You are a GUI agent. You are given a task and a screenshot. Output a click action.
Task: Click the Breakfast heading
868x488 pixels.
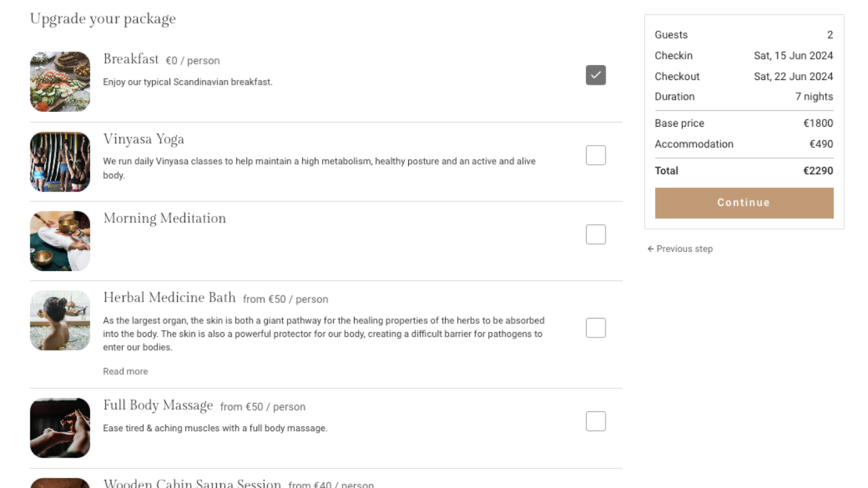[x=131, y=59]
